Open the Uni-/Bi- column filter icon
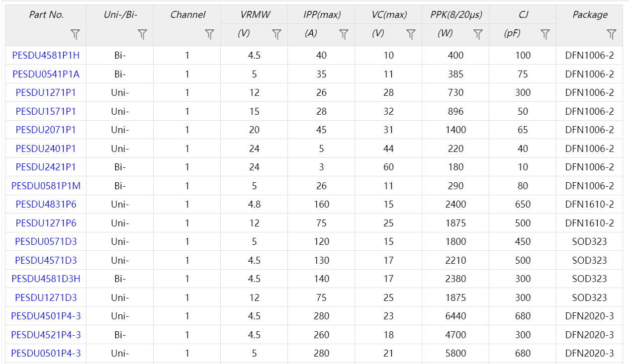This screenshot has width=629, height=364. tap(142, 34)
